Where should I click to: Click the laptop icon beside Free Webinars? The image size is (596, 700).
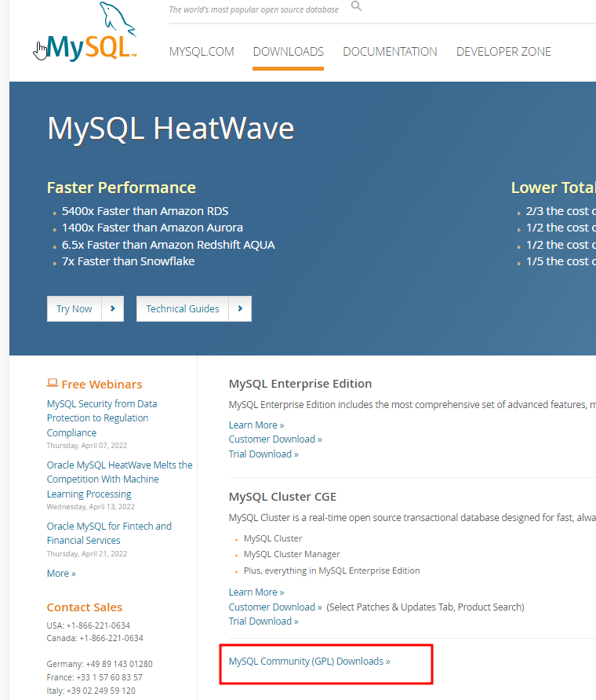pos(53,383)
